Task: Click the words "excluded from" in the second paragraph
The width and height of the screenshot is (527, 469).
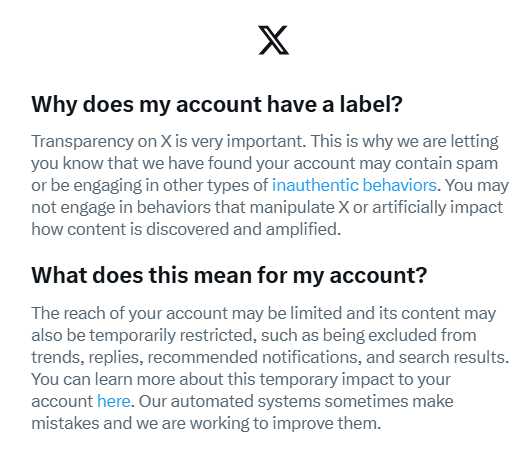Action: click(422, 335)
